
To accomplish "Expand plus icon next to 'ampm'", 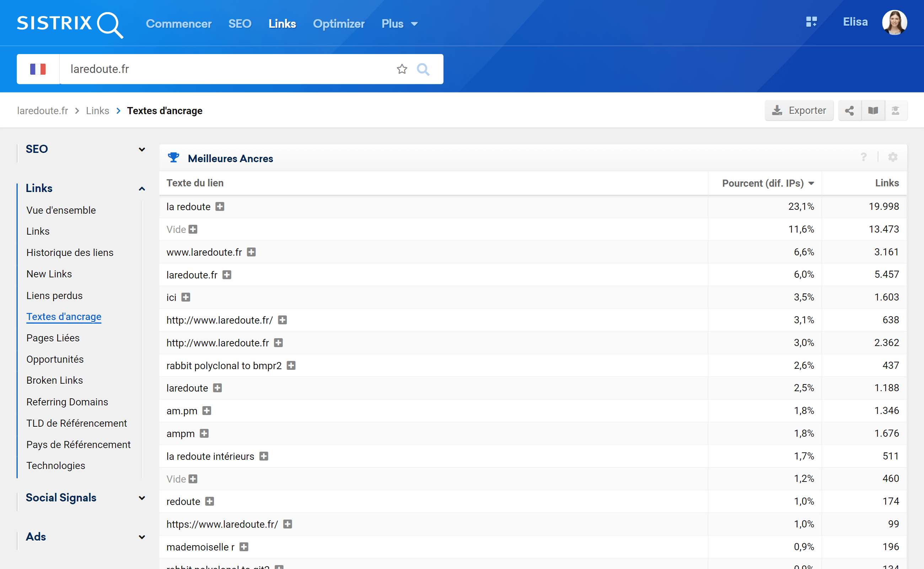I will point(204,434).
